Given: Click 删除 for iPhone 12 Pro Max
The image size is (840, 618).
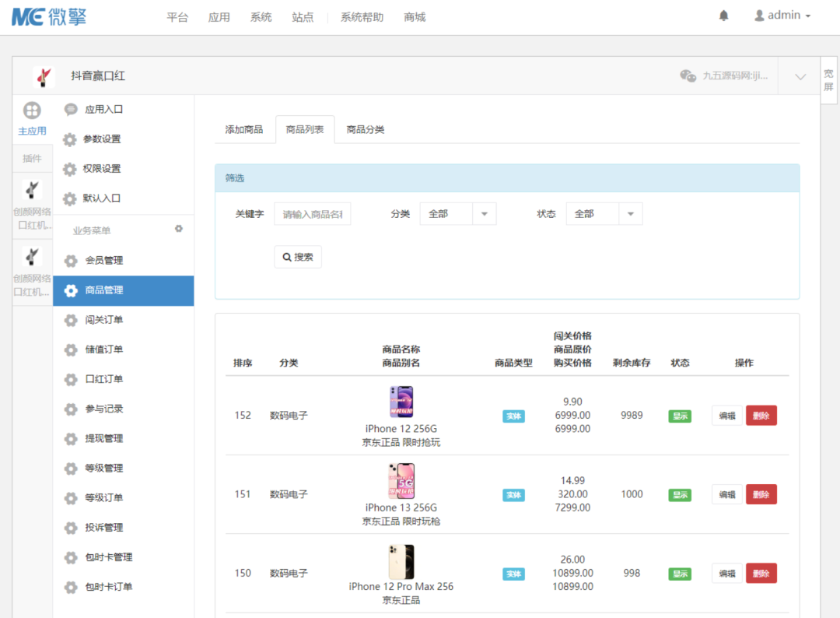Looking at the screenshot, I should [761, 574].
